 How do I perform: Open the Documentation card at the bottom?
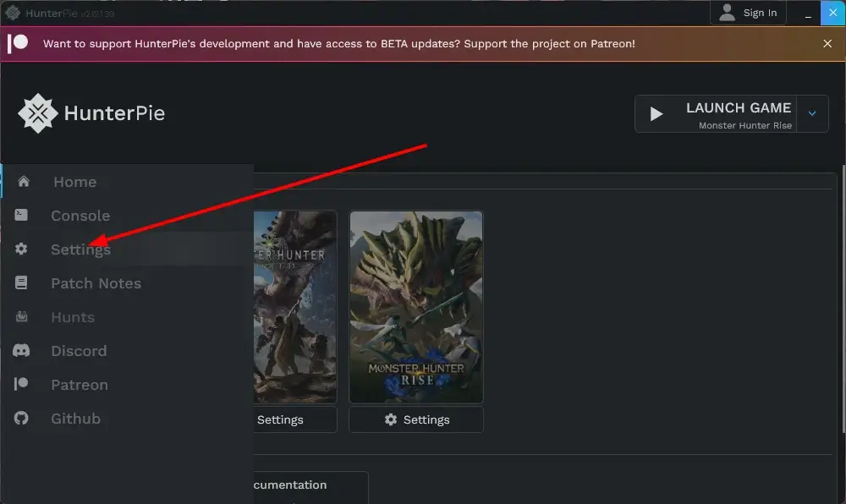point(310,487)
